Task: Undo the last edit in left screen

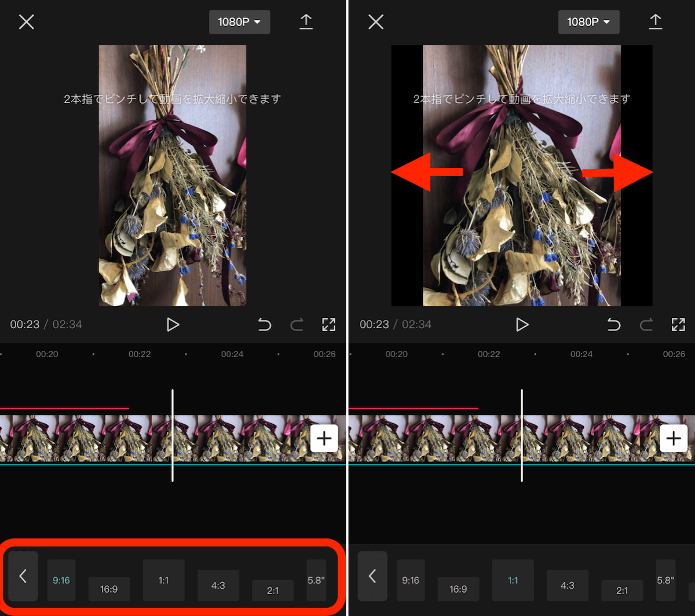Action: click(x=265, y=325)
